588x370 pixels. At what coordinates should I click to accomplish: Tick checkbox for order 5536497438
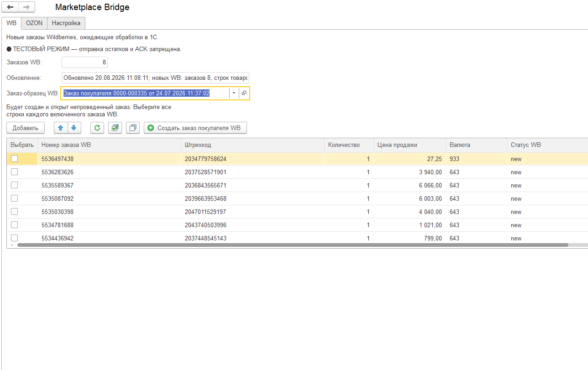point(15,159)
